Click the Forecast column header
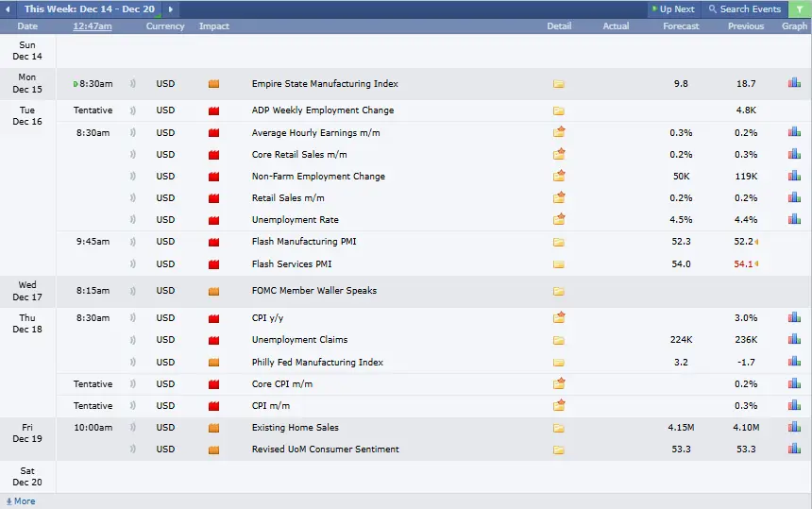 [x=681, y=26]
